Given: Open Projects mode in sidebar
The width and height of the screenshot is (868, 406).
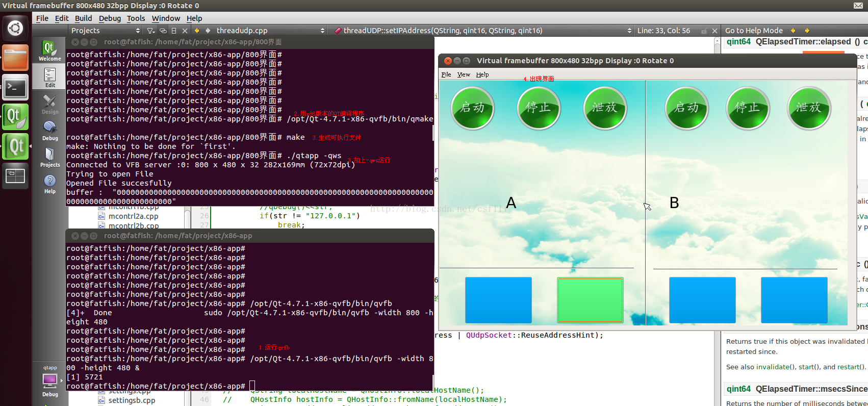Looking at the screenshot, I should 49,157.
